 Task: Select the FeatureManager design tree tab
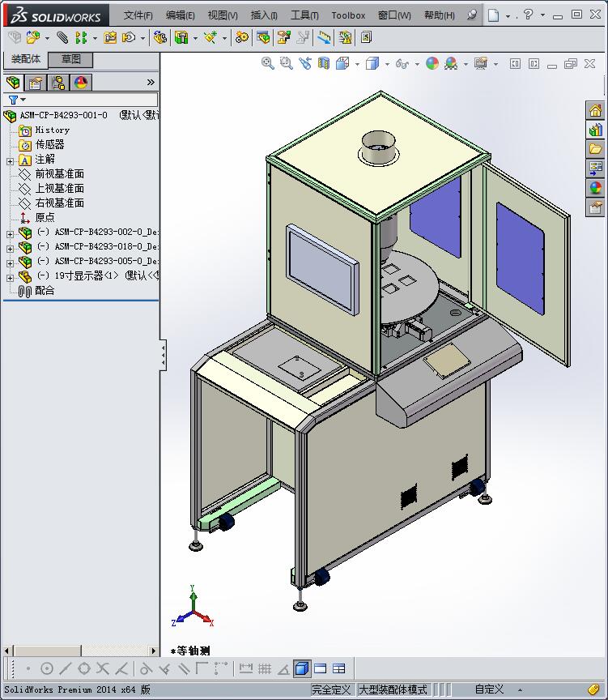14,83
